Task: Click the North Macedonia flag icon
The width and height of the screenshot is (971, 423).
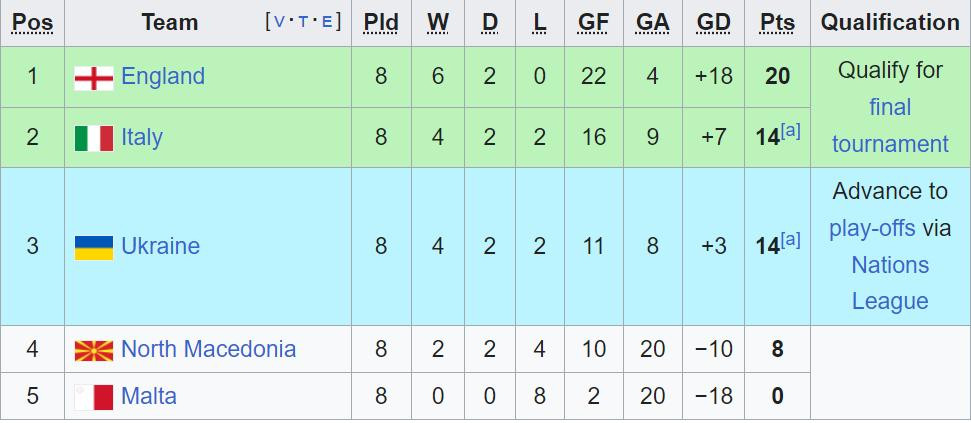Action: click(x=94, y=350)
